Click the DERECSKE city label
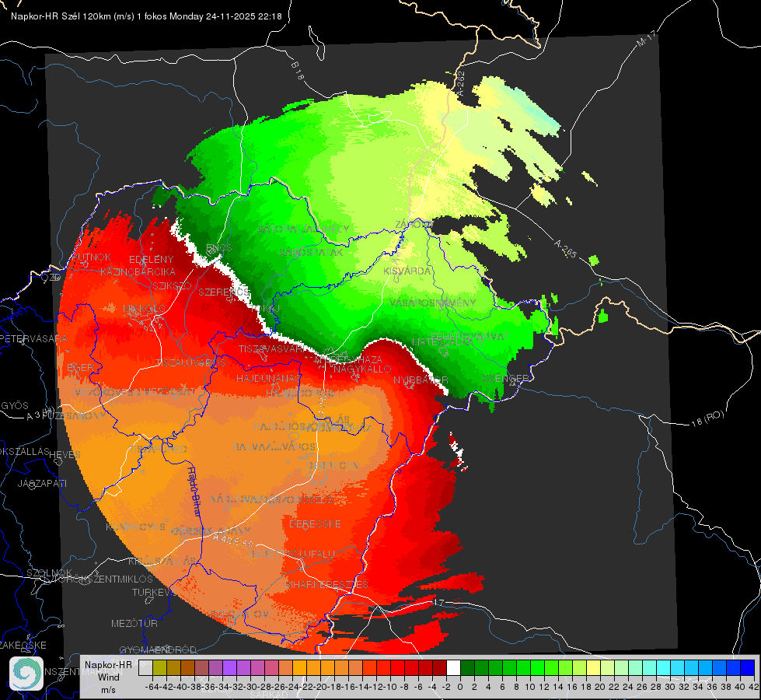This screenshot has width=761, height=700. [315, 524]
